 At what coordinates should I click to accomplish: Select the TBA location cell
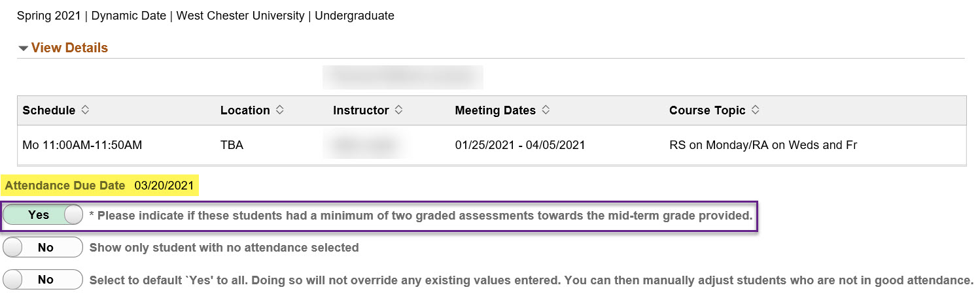[232, 145]
